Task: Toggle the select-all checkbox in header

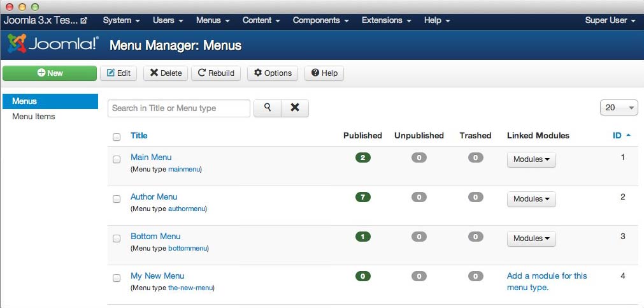Action: [x=117, y=136]
